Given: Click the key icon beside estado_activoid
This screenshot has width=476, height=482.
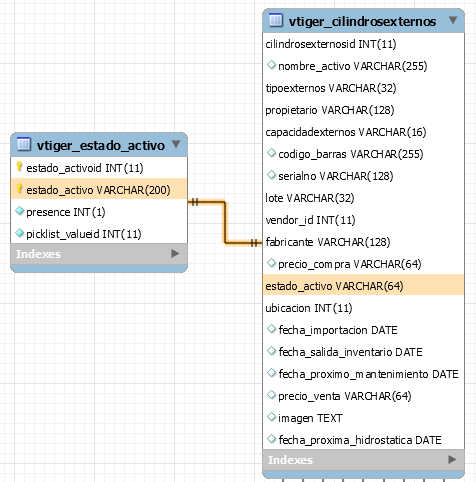Looking at the screenshot, I should [19, 167].
